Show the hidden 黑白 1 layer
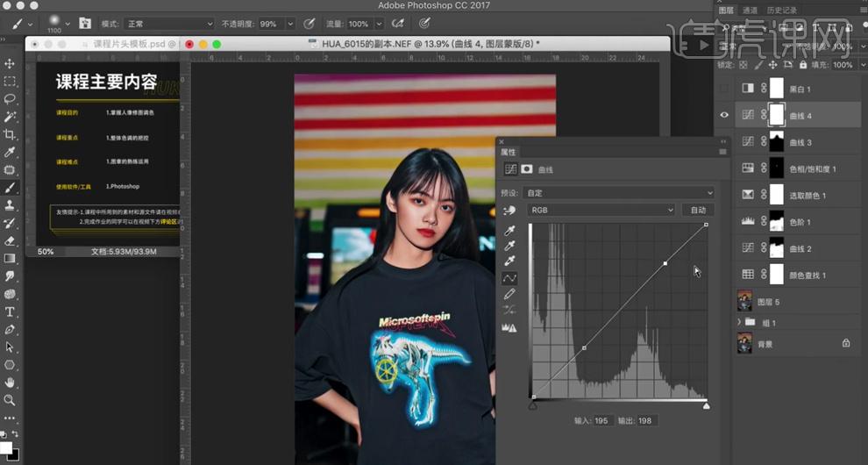The height and width of the screenshot is (465, 868). tap(724, 89)
